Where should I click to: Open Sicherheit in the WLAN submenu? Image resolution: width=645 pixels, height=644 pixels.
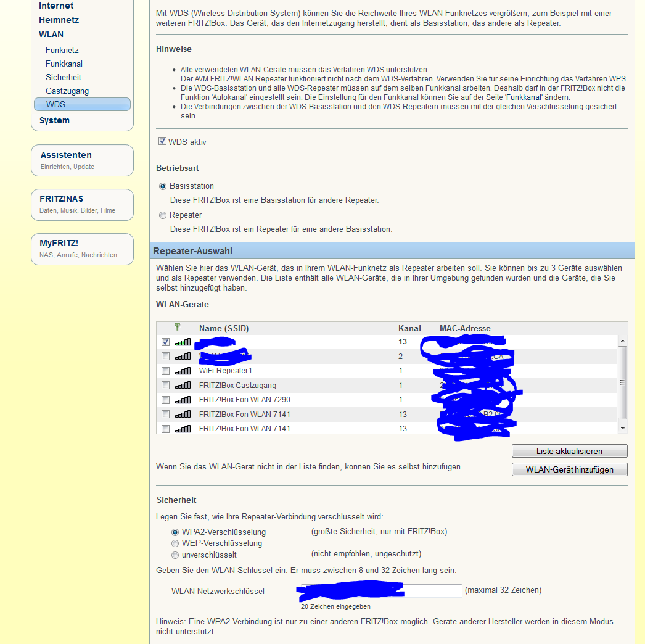click(64, 77)
